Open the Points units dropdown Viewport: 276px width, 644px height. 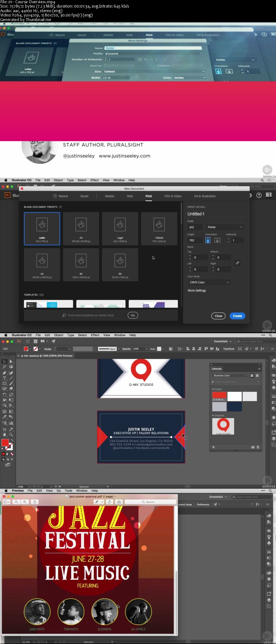(x=225, y=227)
